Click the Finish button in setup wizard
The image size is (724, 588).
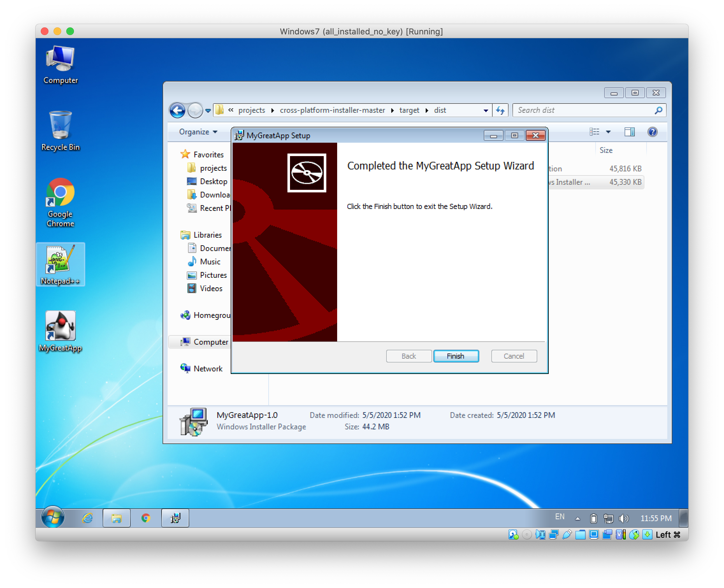click(456, 356)
